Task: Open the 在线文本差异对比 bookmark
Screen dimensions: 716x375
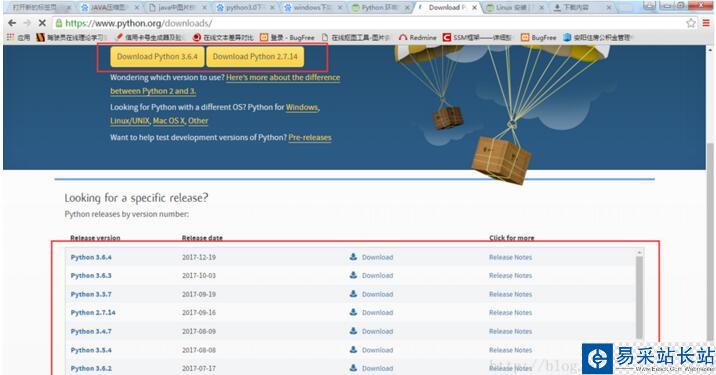Action: tap(223, 37)
